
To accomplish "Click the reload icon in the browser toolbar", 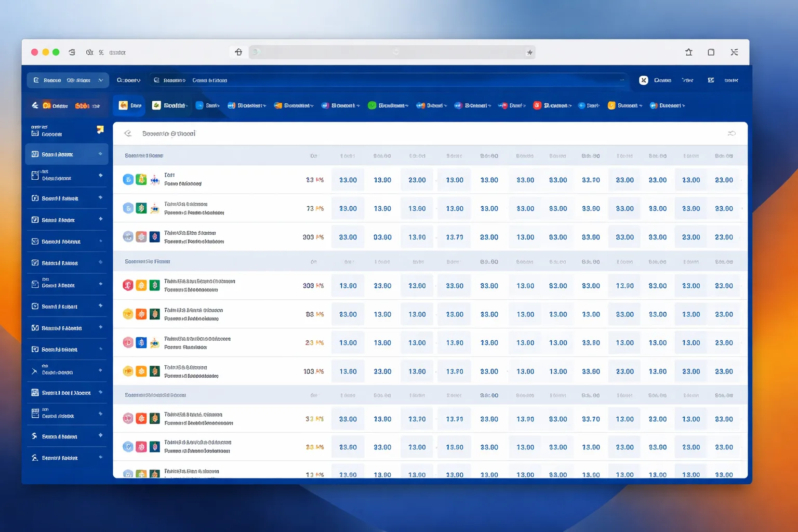I will pos(72,52).
